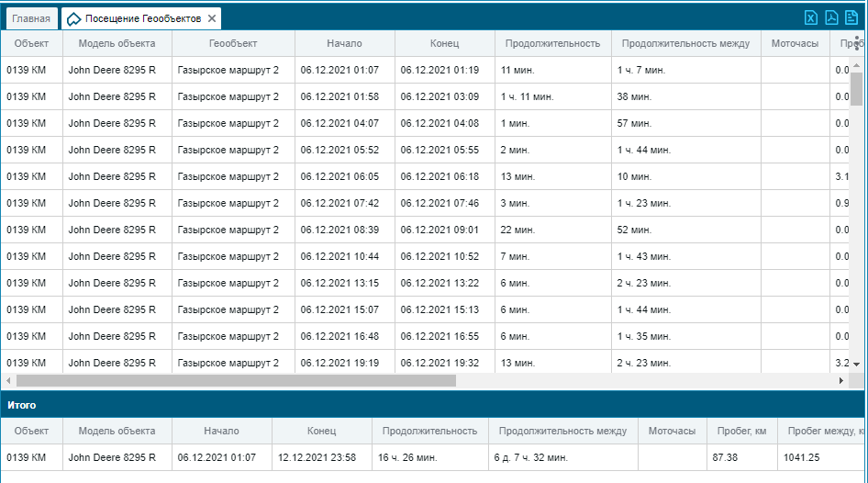Sort by Продолжительность между header in main table
The width and height of the screenshot is (868, 483).
click(x=686, y=43)
